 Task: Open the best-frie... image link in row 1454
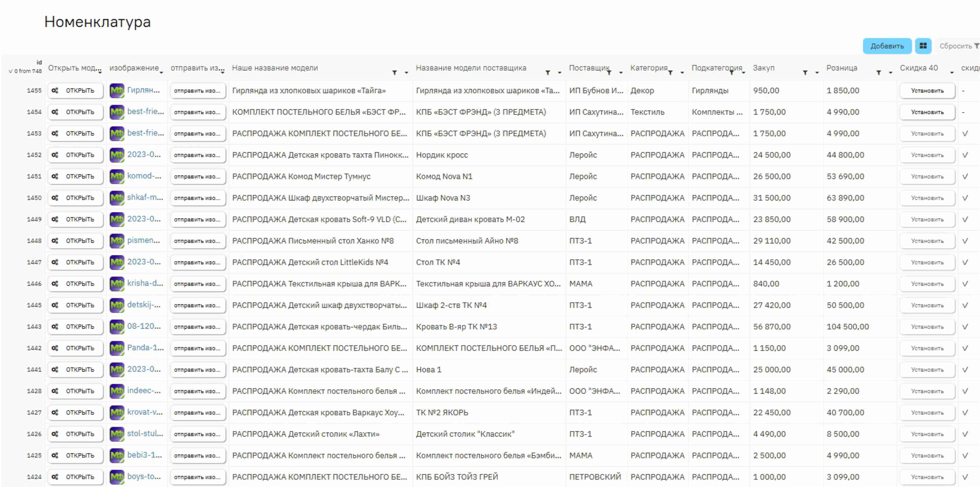(x=145, y=112)
